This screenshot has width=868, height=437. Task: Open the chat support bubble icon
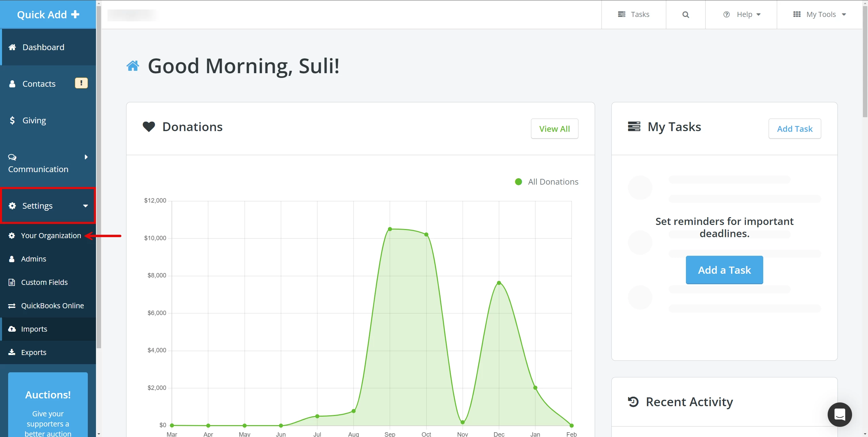coord(840,414)
